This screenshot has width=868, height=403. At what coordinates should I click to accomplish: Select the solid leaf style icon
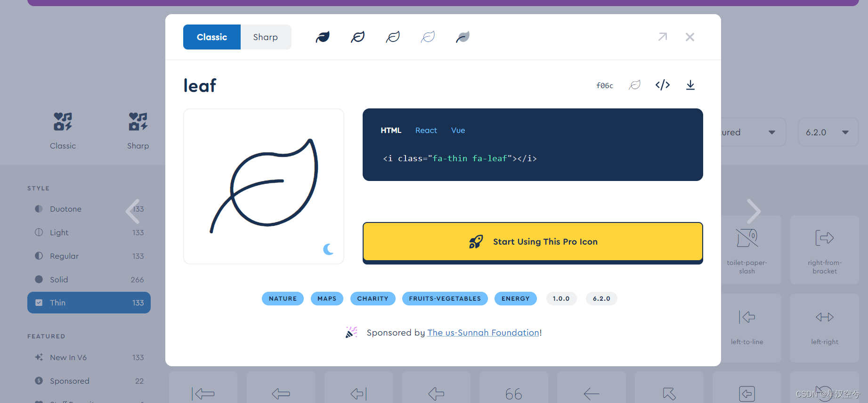[323, 37]
